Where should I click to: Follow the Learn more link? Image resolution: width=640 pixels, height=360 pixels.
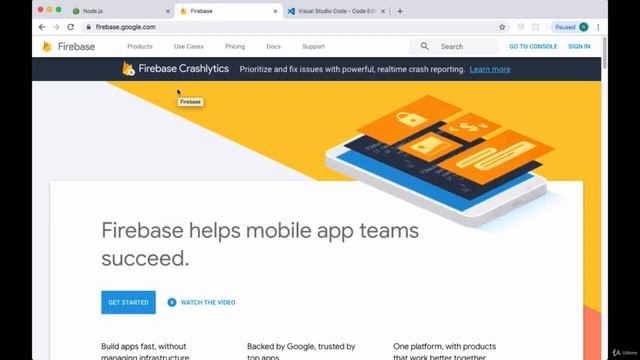pyautogui.click(x=490, y=69)
